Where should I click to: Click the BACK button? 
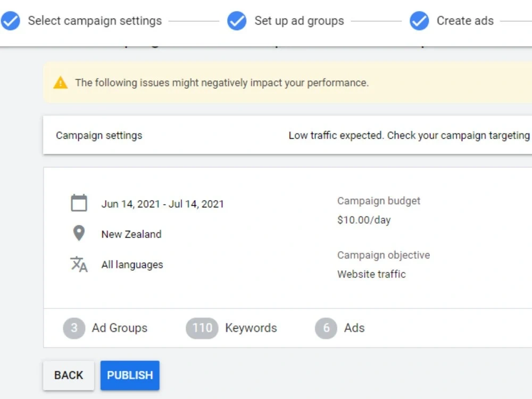[x=69, y=375]
